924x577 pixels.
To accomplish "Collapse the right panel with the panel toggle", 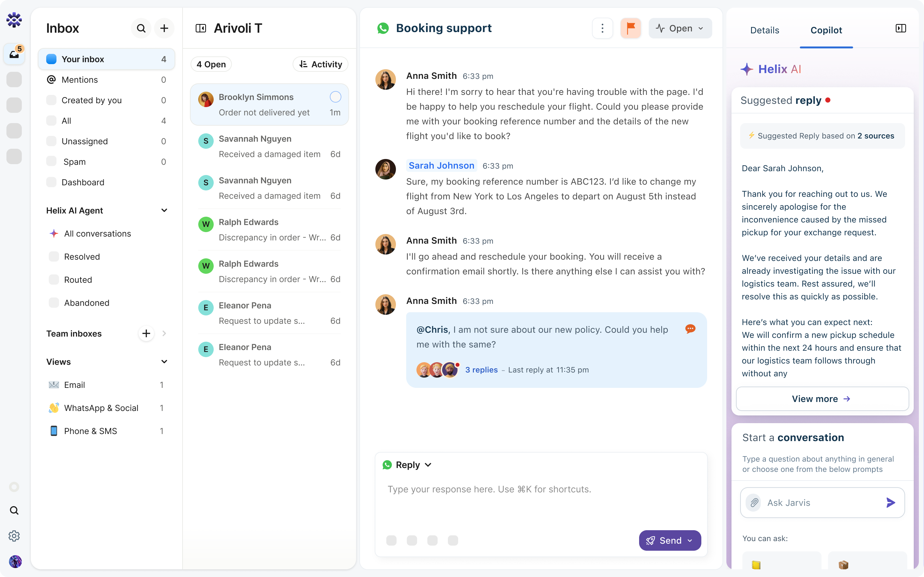I will click(900, 28).
